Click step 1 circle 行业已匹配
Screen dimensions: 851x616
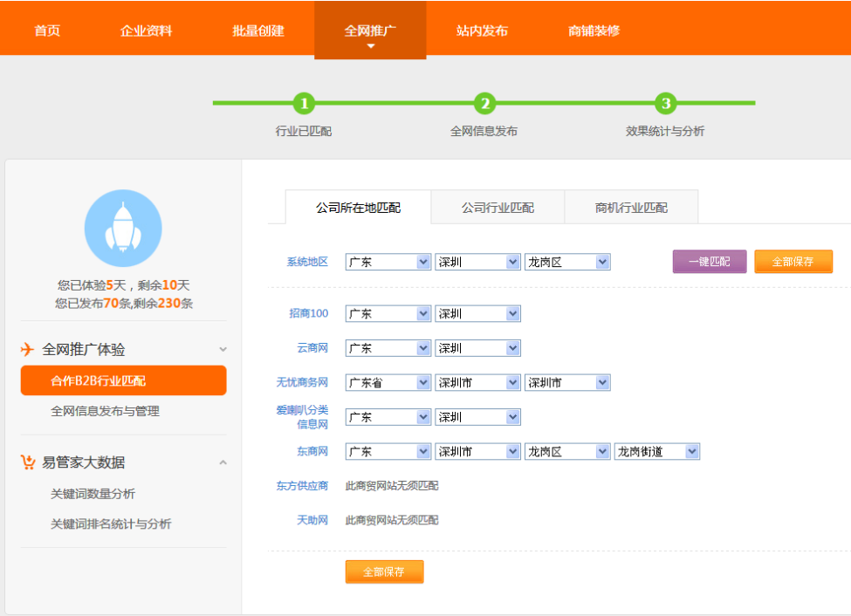pyautogui.click(x=304, y=104)
